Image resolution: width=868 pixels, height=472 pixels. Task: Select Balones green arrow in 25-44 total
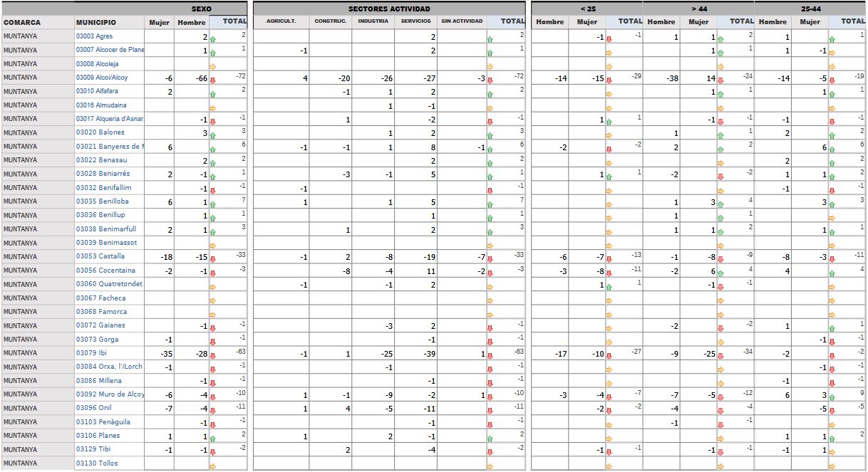click(832, 135)
